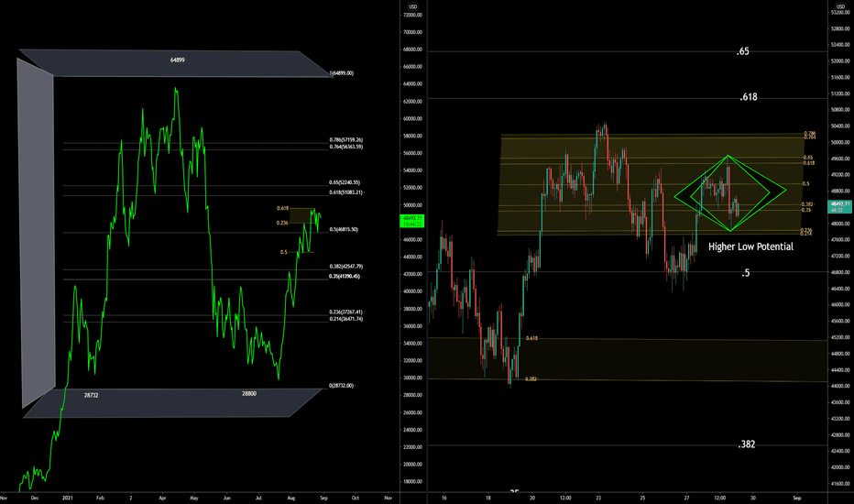
Task: Click the orange 0.236 label beside the small box
Action: point(282,223)
